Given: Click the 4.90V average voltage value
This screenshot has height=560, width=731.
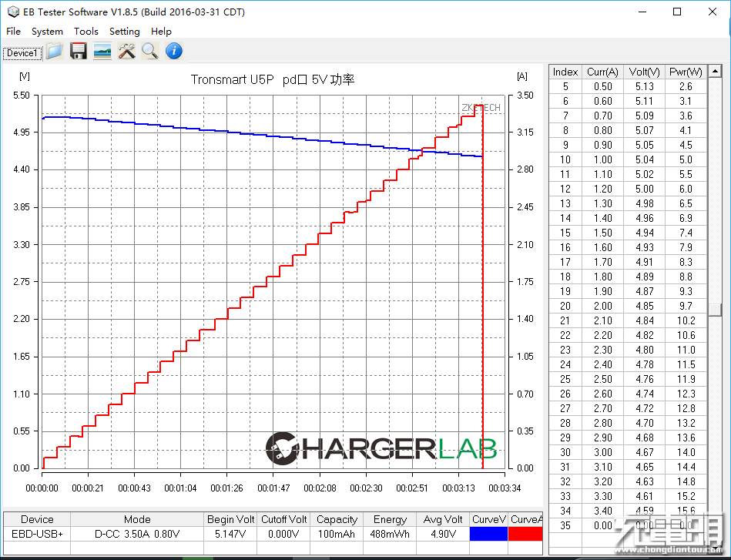Looking at the screenshot, I should click(443, 534).
